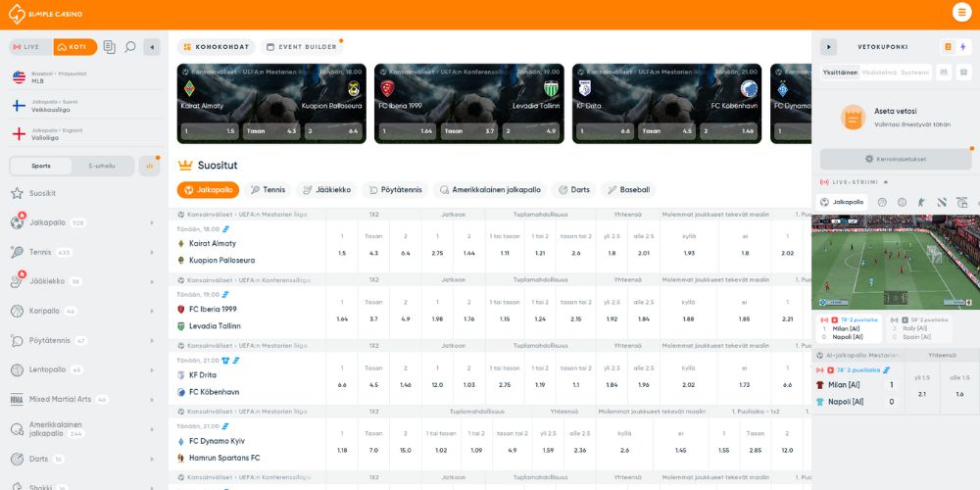980x490 pixels.
Task: Select the Milan vs Napoli stream card
Action: point(849,328)
